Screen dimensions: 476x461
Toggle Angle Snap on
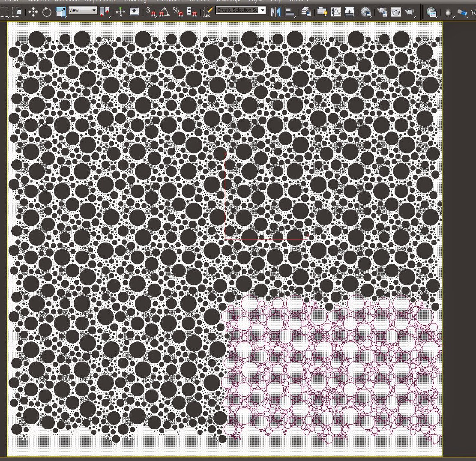tap(164, 12)
